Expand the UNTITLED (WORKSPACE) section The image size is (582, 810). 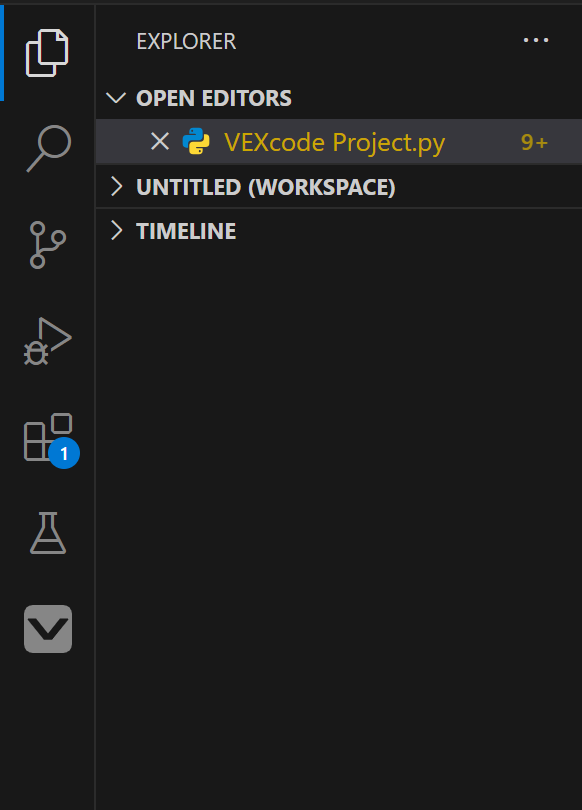click(x=117, y=187)
